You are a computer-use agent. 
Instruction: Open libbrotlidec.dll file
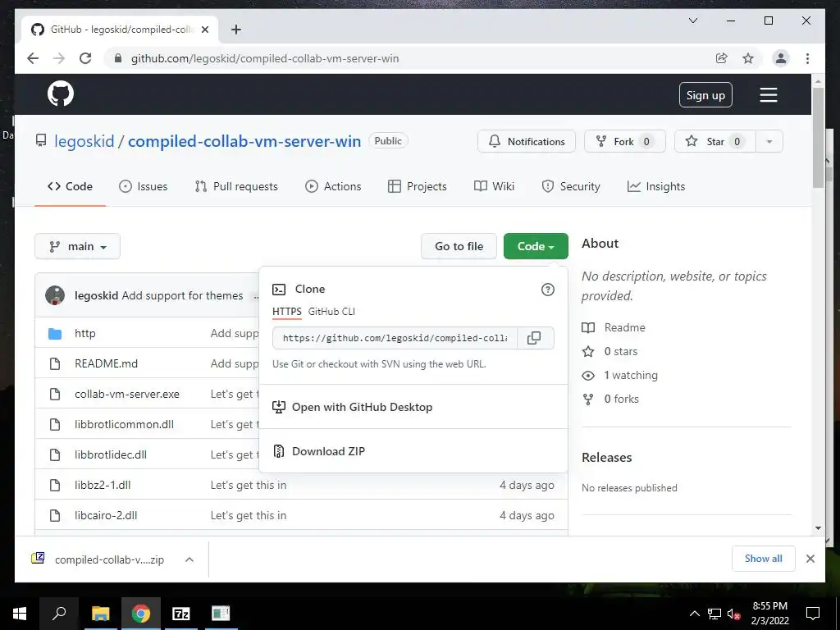click(111, 454)
